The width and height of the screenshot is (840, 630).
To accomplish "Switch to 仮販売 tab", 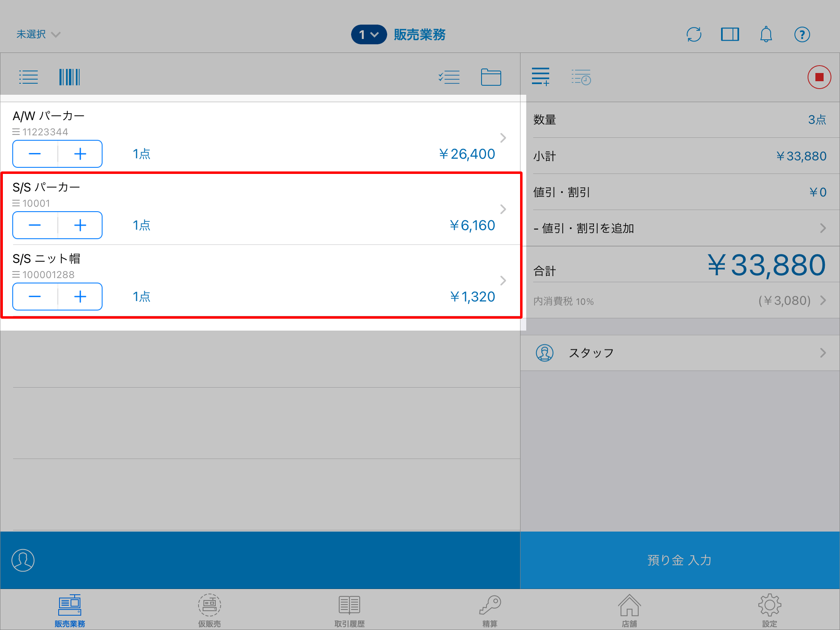I will (210, 610).
